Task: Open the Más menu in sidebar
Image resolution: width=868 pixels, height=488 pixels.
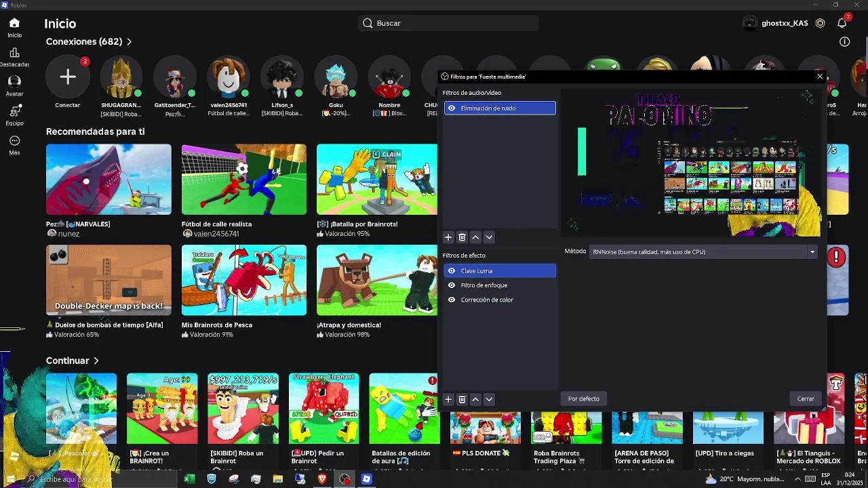Action: 14,145
